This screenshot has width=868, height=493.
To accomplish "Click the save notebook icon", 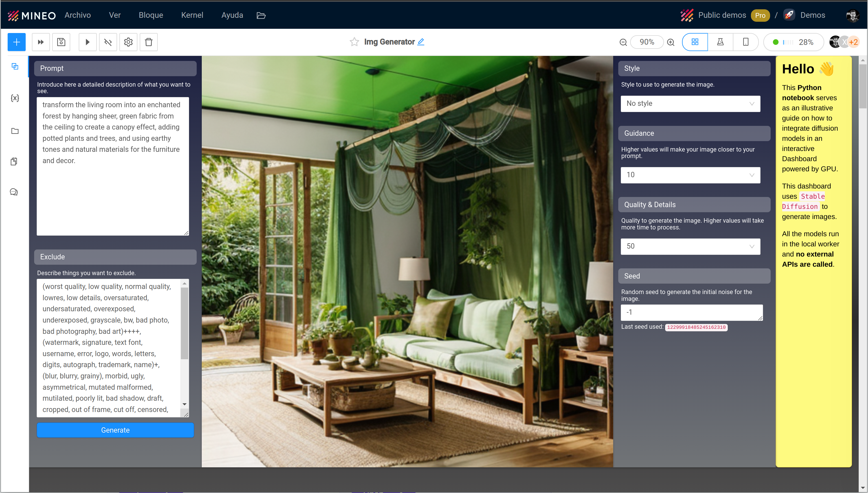I will [x=61, y=42].
